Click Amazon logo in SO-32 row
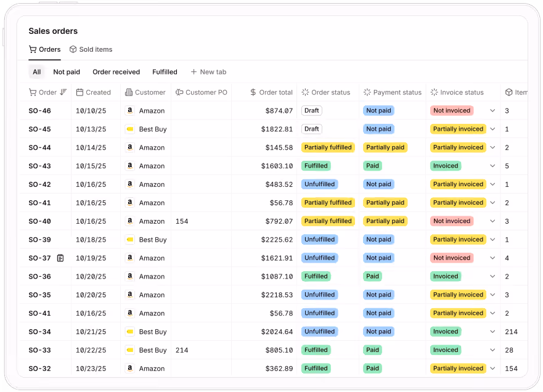The height and width of the screenshot is (392, 543). pos(130,368)
